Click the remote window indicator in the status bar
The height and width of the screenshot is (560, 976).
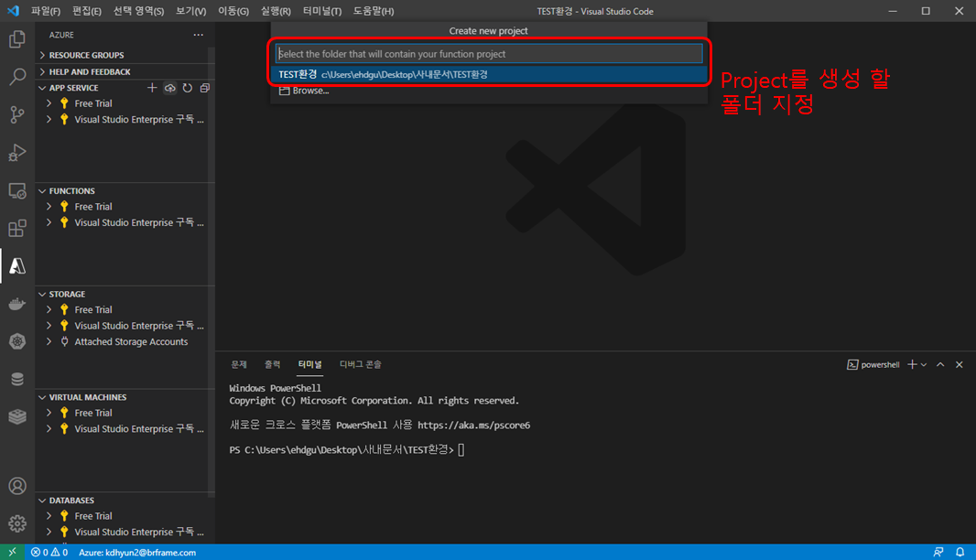[x=13, y=552]
